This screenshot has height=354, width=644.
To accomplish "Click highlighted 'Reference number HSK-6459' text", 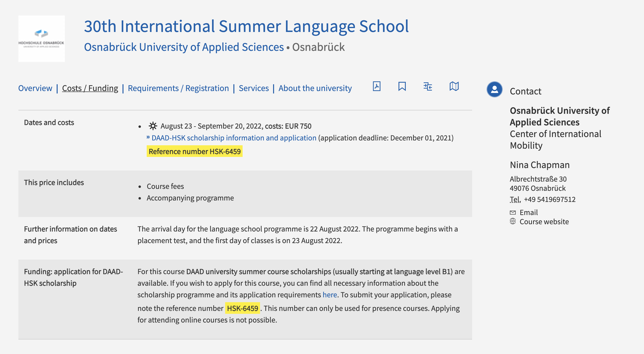I will pos(194,152).
